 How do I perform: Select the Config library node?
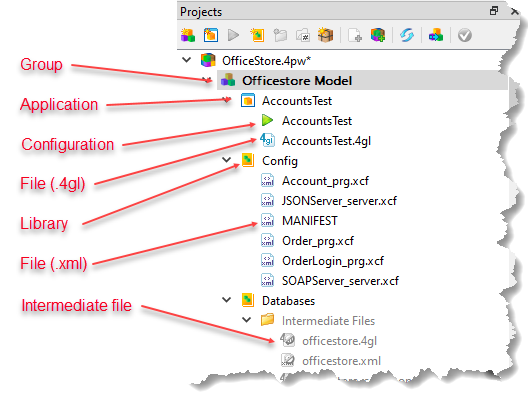269,161
